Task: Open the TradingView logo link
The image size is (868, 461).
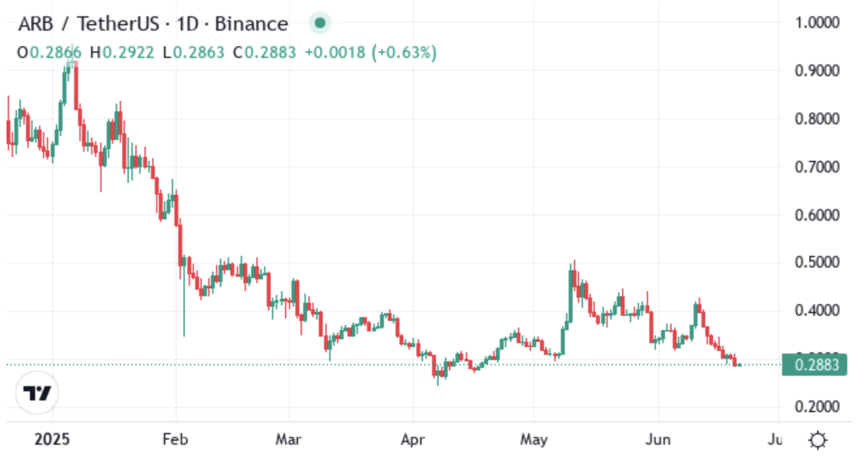Action: pos(37,393)
